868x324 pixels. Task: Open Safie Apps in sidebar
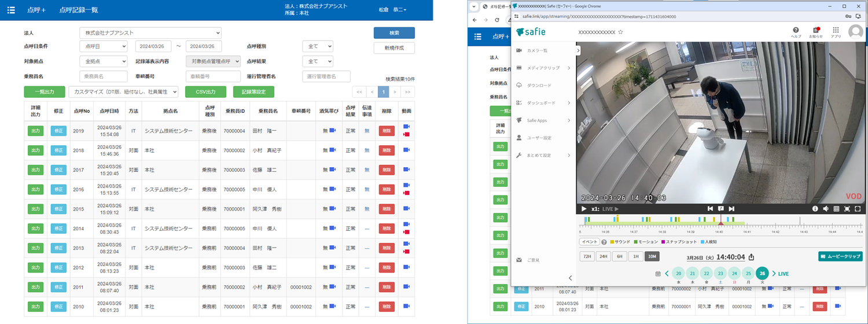(544, 120)
